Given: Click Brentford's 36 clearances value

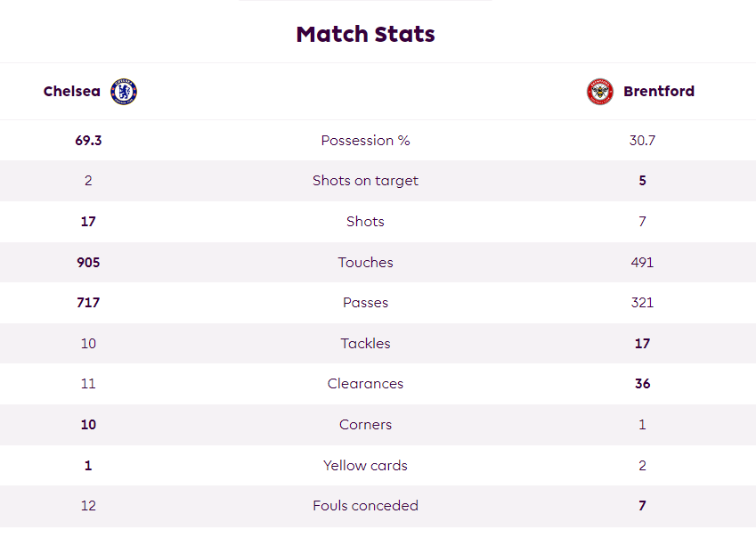Looking at the screenshot, I should [x=642, y=383].
